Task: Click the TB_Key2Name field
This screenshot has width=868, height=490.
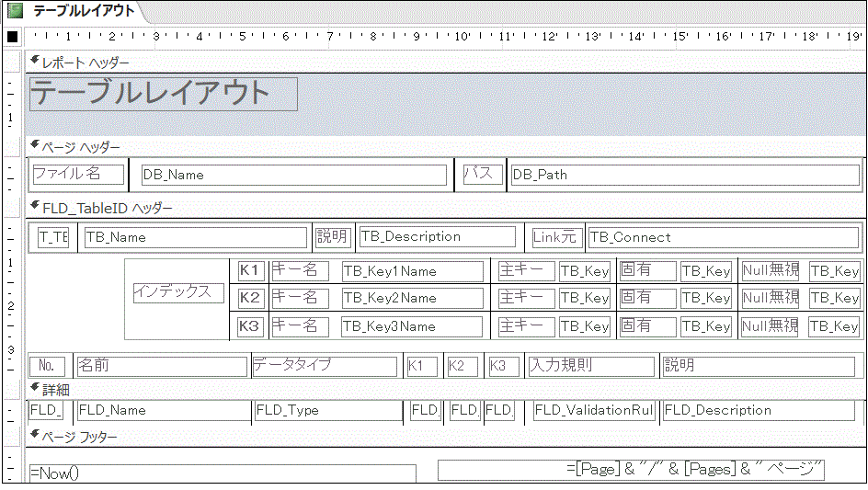Action: pyautogui.click(x=411, y=298)
